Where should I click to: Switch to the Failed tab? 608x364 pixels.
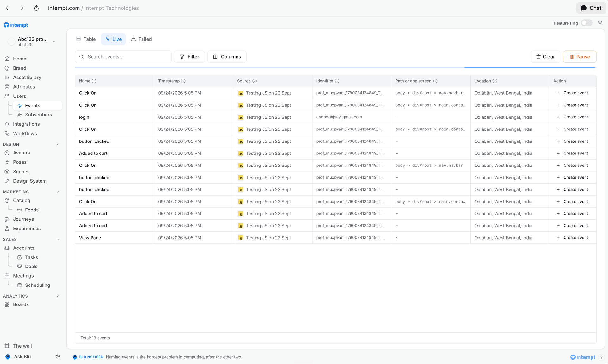coord(142,39)
